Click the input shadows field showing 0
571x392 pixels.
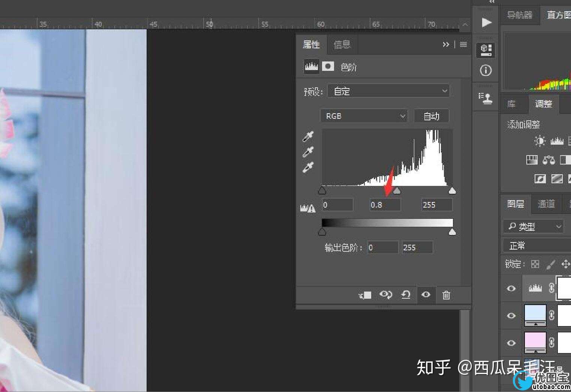click(337, 205)
